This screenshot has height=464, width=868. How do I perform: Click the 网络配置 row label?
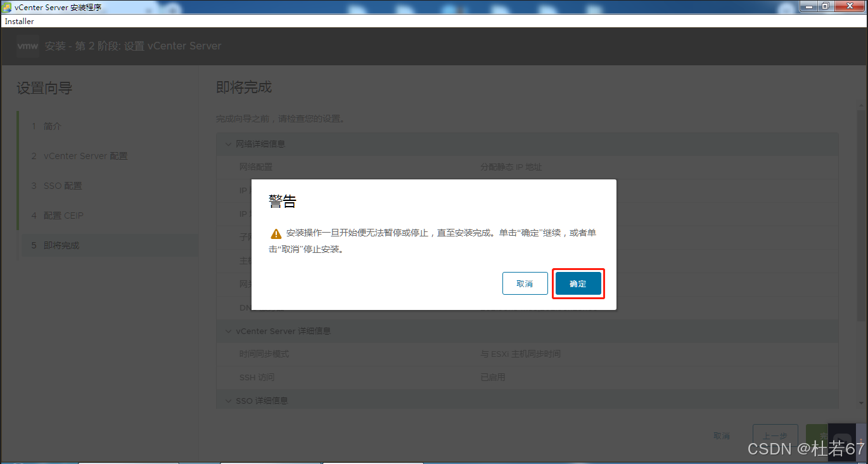(x=256, y=167)
